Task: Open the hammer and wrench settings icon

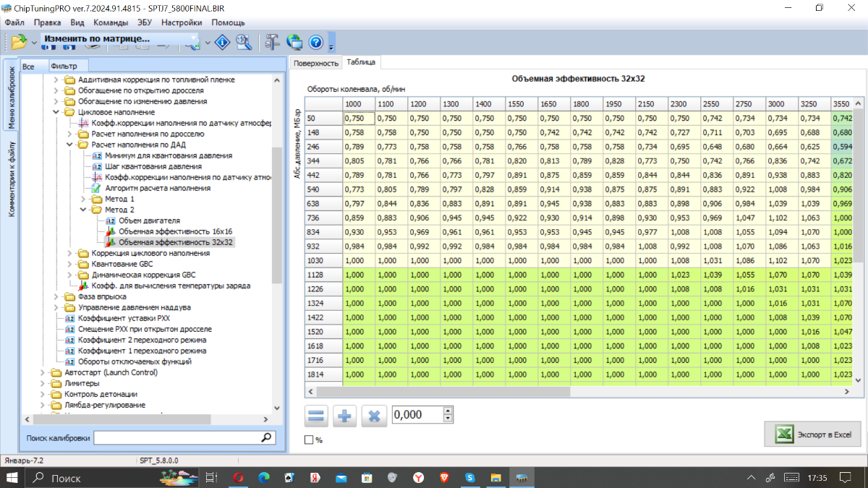Action: pos(273,42)
